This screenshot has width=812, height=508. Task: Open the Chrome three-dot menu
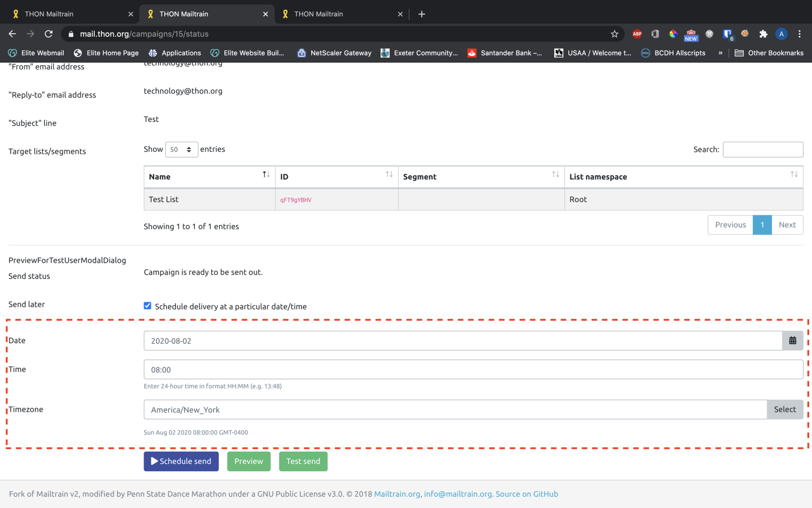[x=799, y=34]
